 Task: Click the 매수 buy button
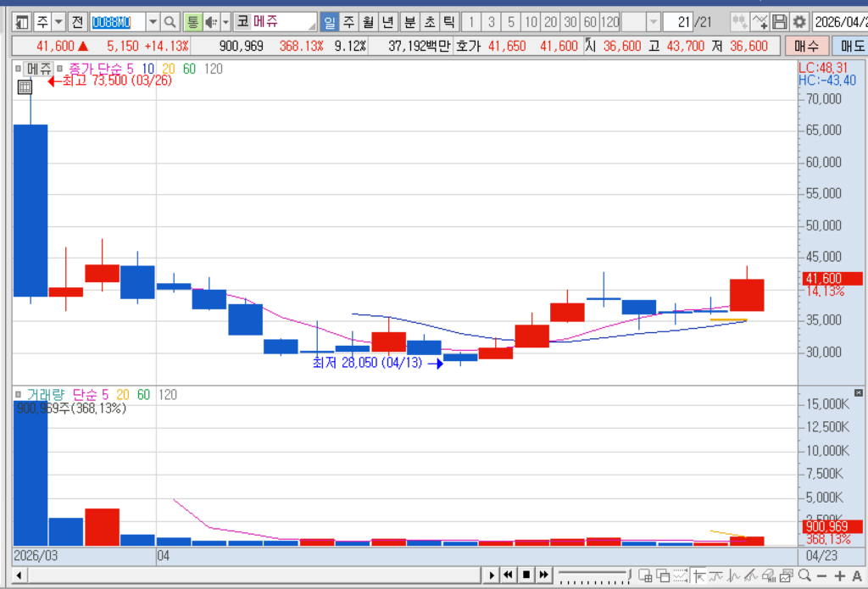click(x=807, y=46)
